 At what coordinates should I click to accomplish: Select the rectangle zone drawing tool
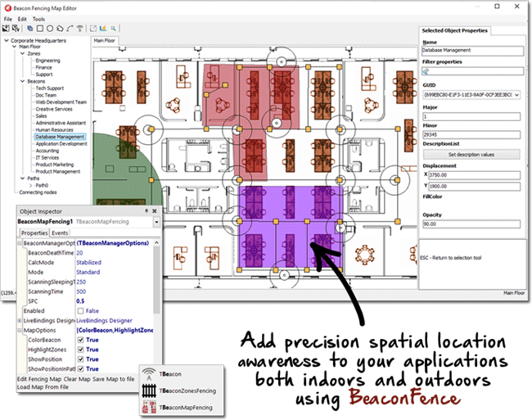(x=40, y=29)
